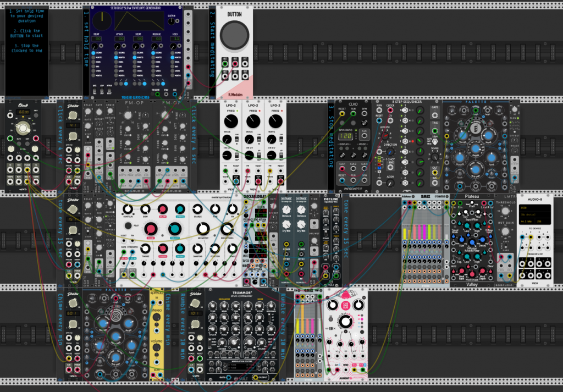Select Minutes for the Delay time unit

(x=93, y=57)
